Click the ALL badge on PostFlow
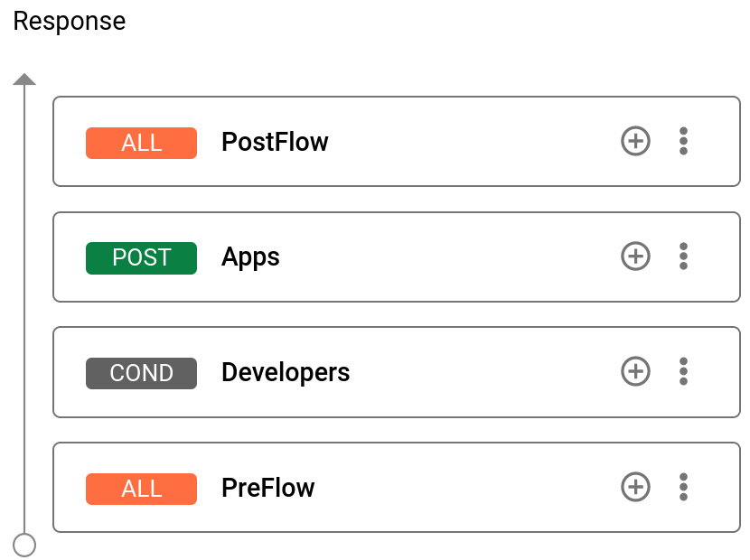The width and height of the screenshot is (750, 560). coord(141,142)
